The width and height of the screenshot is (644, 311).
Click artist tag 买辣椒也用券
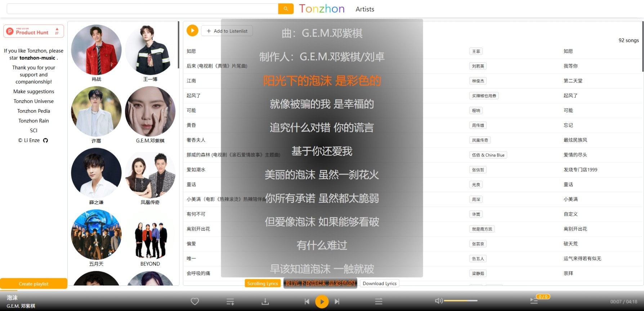tap(484, 96)
